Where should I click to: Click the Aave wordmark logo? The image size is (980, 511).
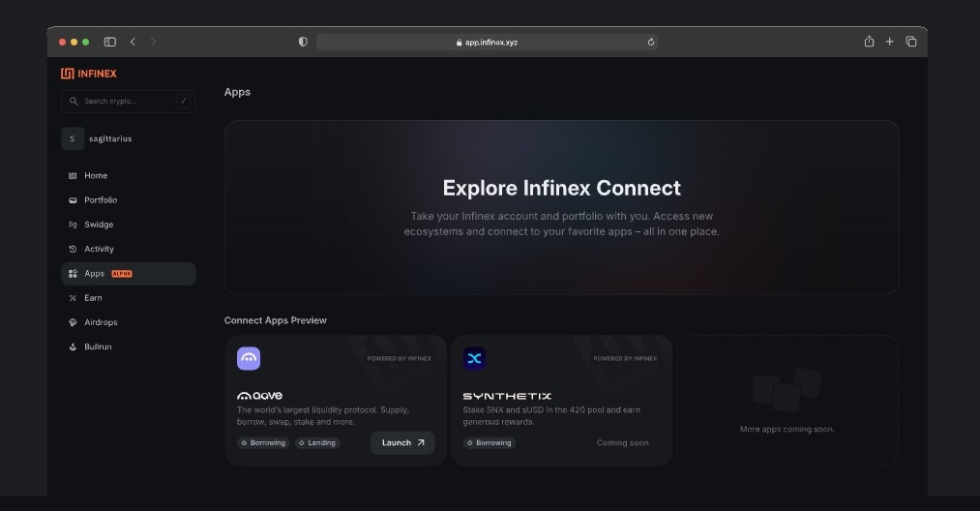[x=259, y=395]
